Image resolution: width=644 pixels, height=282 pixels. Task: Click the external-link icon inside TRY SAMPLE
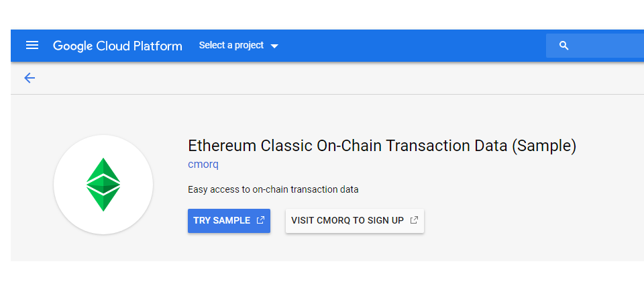click(x=260, y=220)
